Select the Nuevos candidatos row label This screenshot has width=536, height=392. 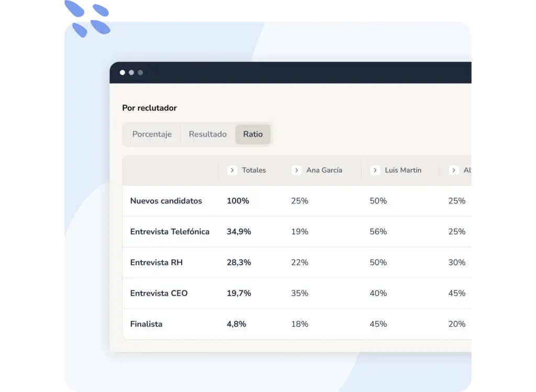166,201
